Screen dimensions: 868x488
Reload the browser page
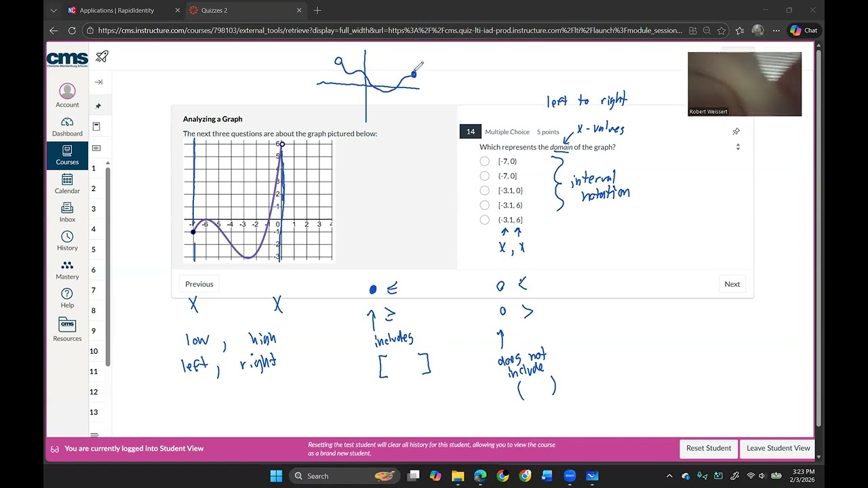(x=72, y=30)
